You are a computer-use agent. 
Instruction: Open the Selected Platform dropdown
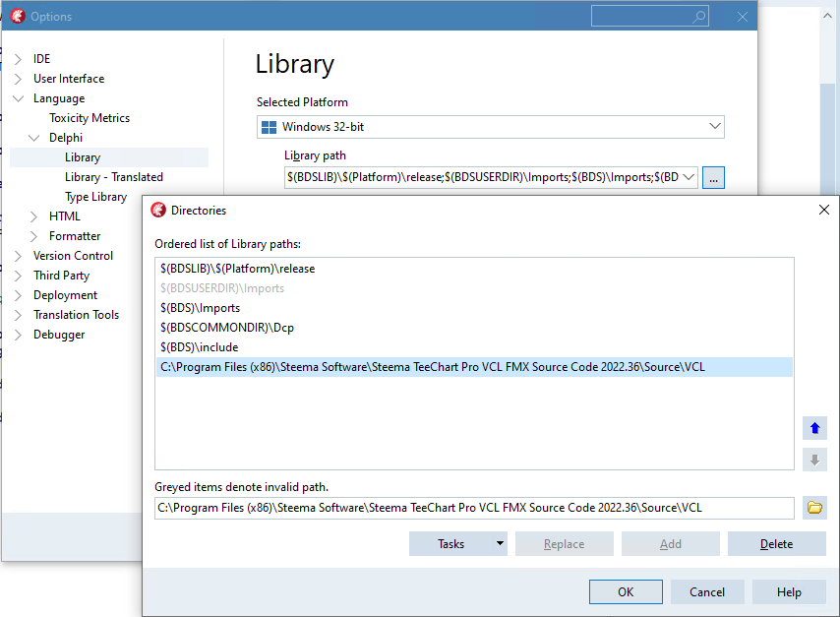click(x=715, y=127)
